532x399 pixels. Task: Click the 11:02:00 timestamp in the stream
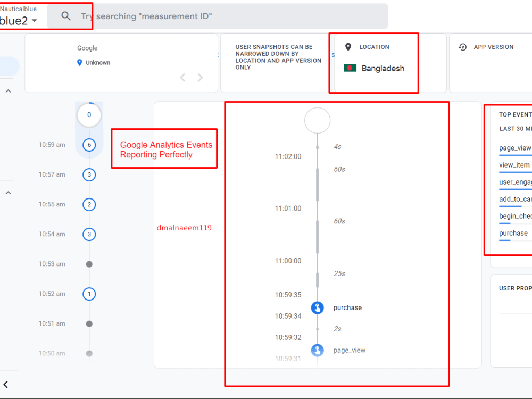click(288, 156)
